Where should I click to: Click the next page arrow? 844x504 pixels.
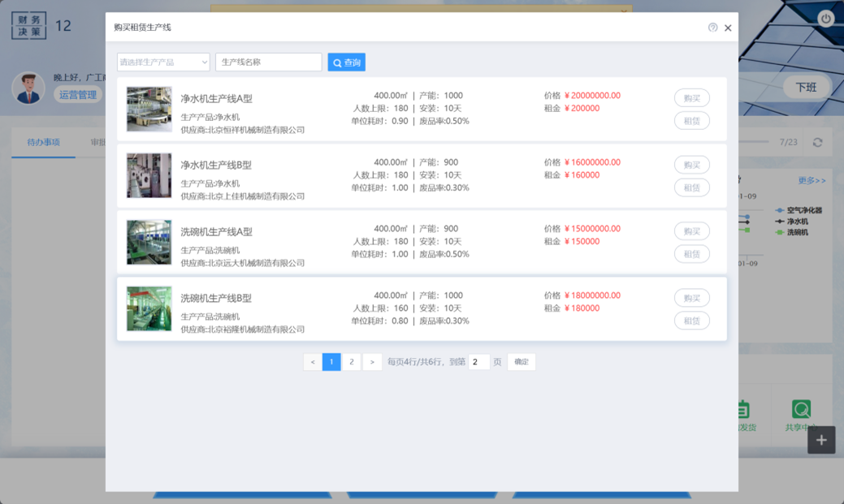pyautogui.click(x=372, y=362)
